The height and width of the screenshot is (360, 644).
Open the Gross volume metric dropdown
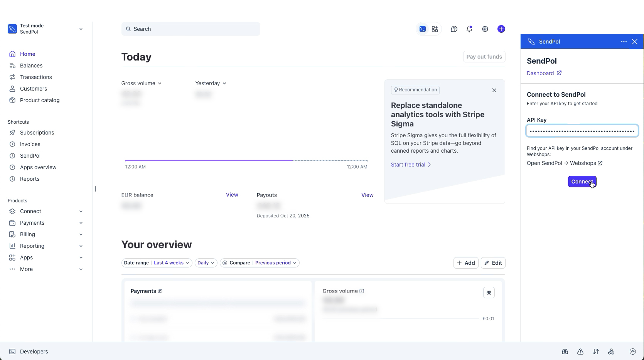pos(142,83)
